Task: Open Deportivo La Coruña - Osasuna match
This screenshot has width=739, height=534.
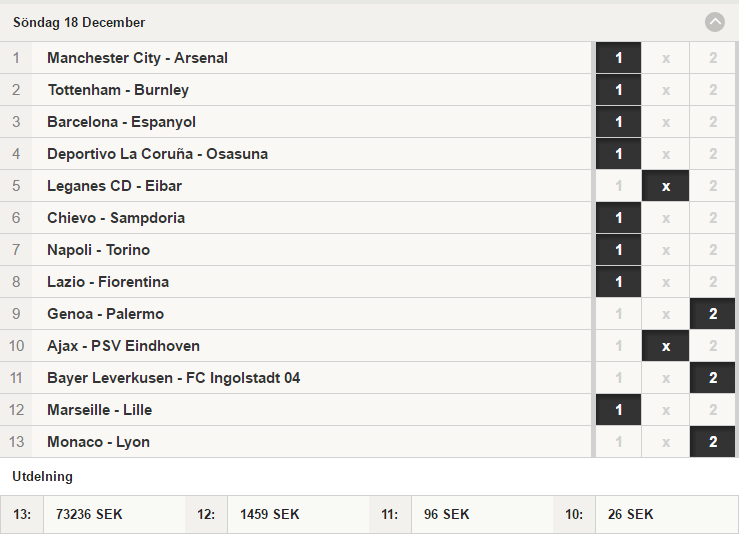Action: click(157, 154)
